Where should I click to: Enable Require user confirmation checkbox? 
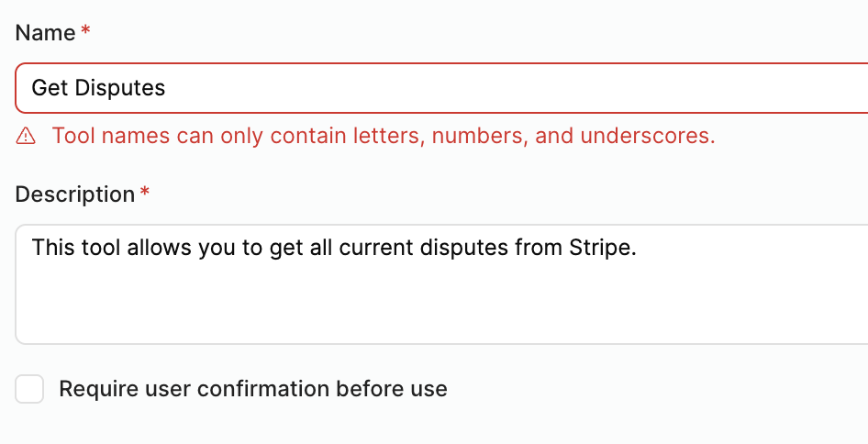coord(29,389)
